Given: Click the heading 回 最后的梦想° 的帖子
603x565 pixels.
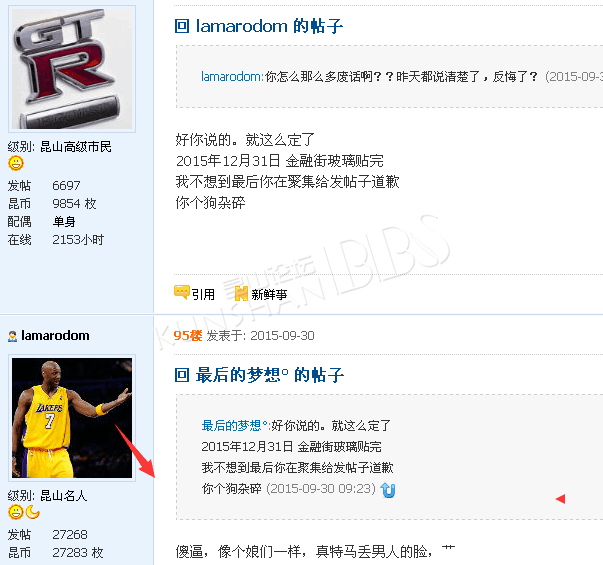Looking at the screenshot, I should tap(259, 375).
